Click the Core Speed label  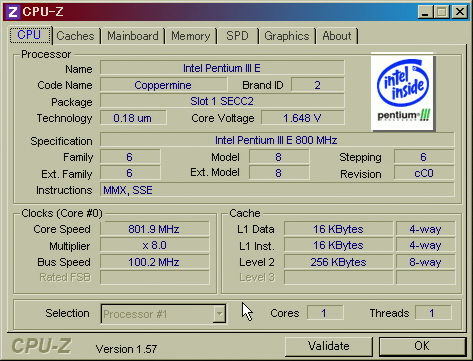coord(62,229)
